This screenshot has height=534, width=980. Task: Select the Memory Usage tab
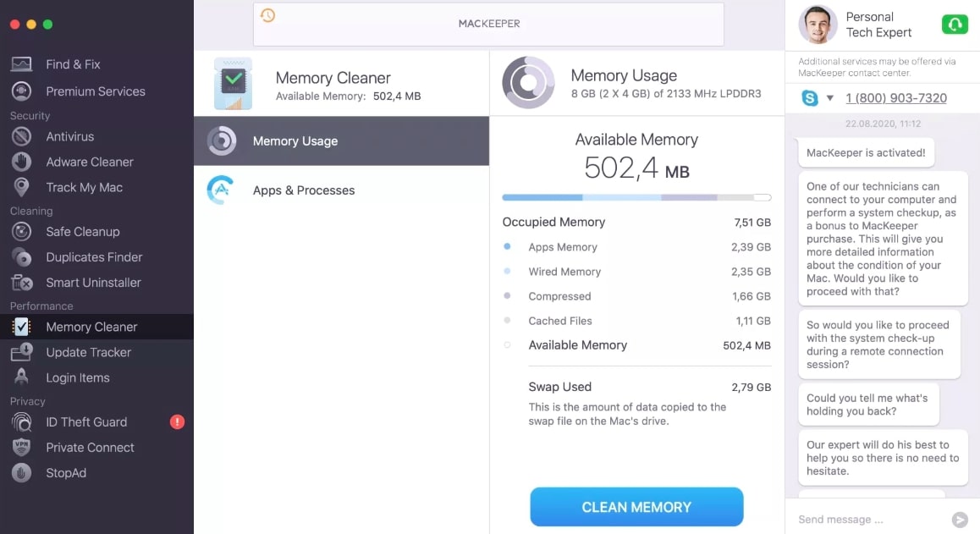click(341, 140)
